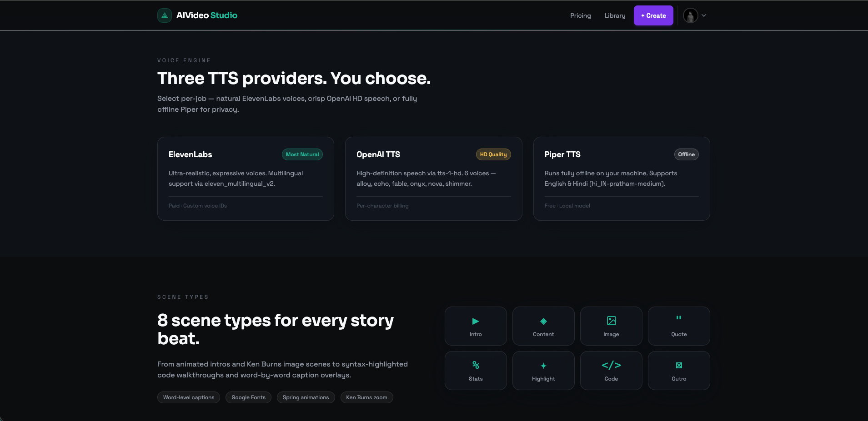Click the Word-level captions tag
Viewport: 868px width, 421px height.
click(x=189, y=397)
